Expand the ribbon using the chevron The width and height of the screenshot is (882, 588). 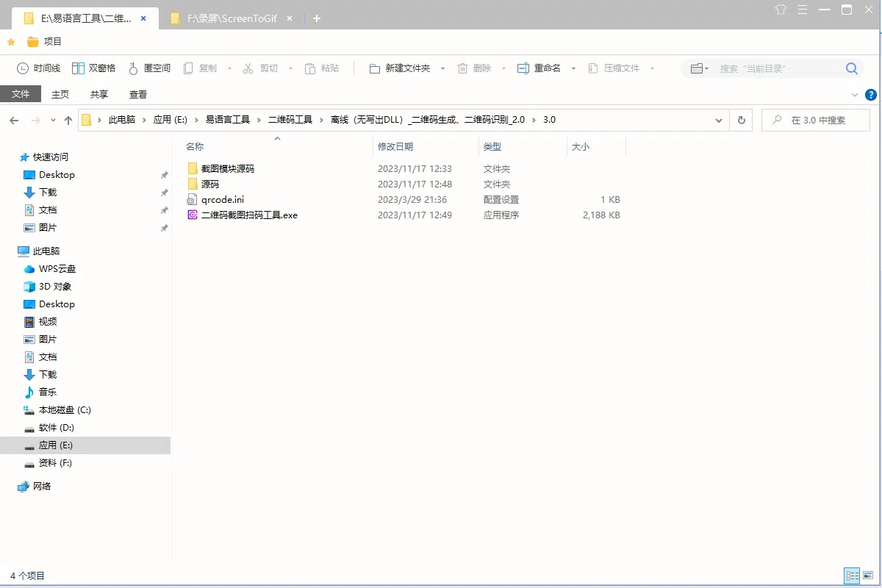click(855, 95)
